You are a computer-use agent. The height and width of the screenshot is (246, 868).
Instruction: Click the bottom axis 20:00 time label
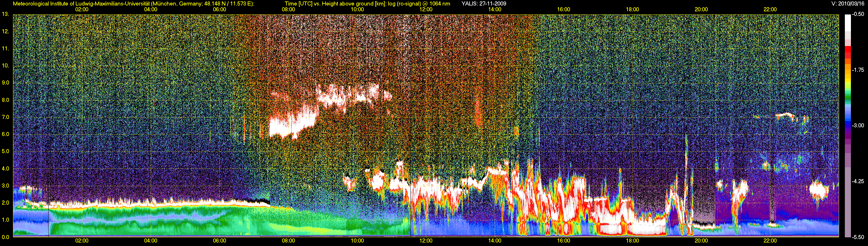tap(701, 241)
